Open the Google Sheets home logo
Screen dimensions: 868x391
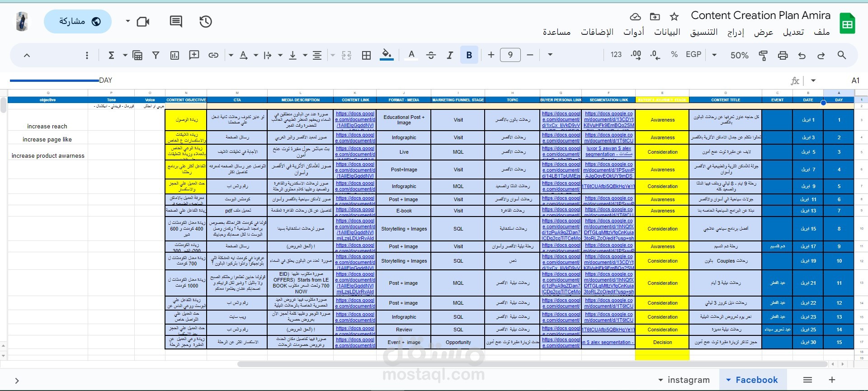[x=848, y=24]
